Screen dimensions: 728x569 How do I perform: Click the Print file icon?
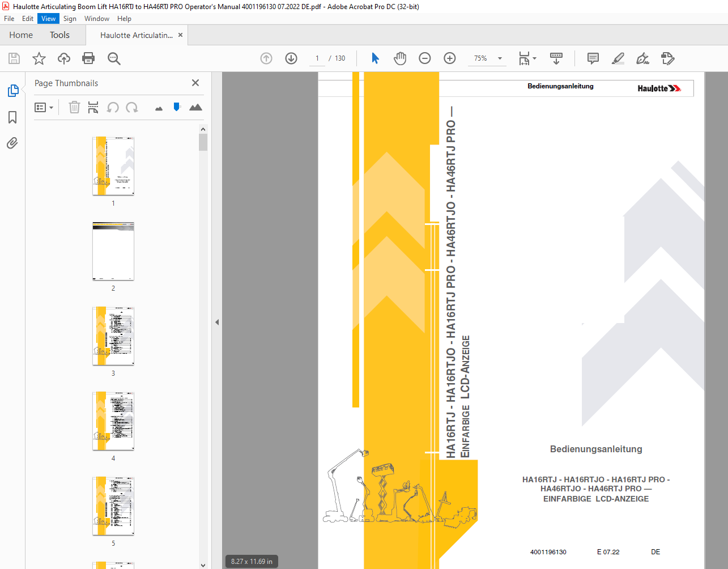tap(88, 58)
